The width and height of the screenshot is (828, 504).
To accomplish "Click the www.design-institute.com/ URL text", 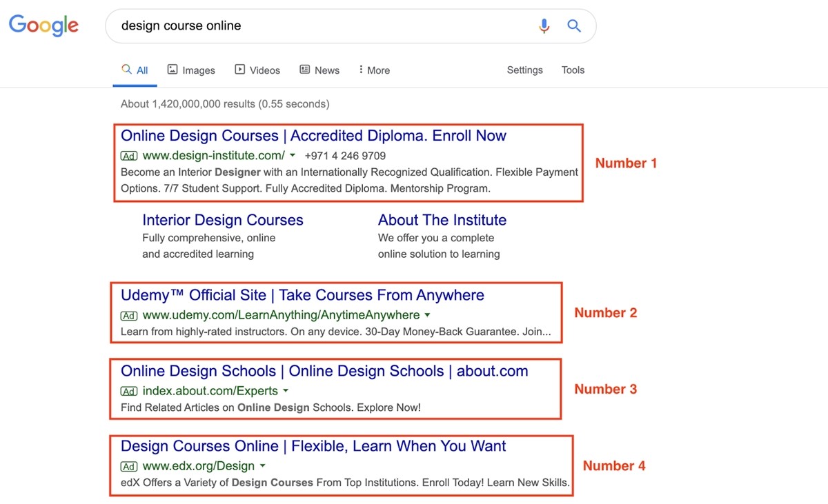I will pyautogui.click(x=213, y=156).
